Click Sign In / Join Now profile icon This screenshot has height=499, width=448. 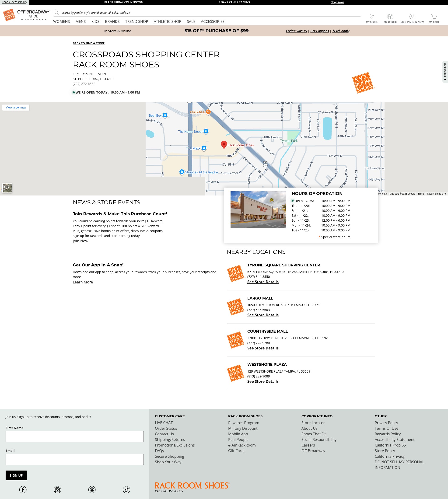pyautogui.click(x=412, y=17)
